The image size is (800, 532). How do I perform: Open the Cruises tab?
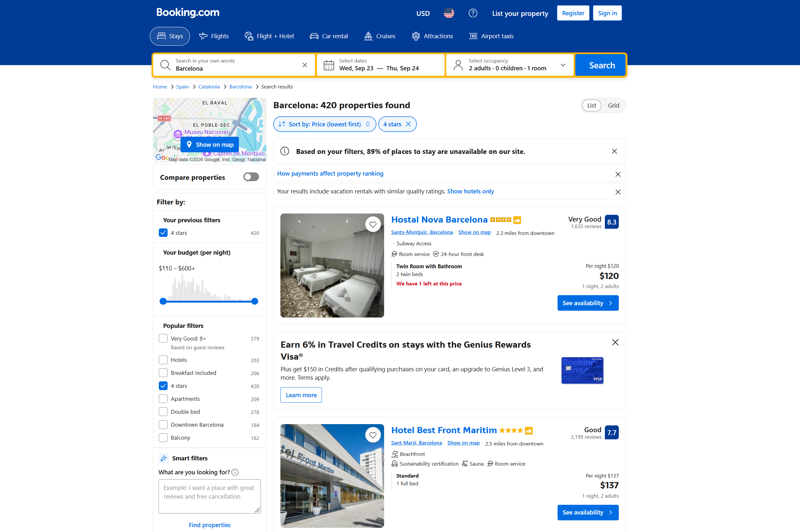[380, 36]
